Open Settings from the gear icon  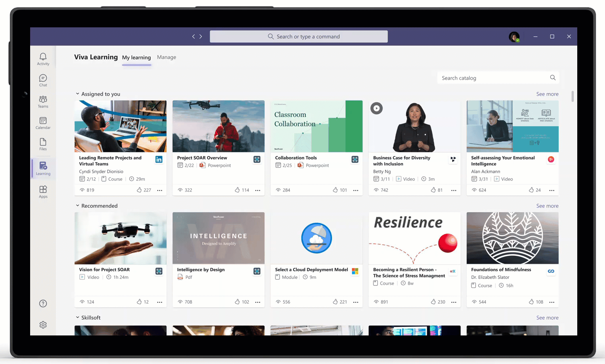43,324
